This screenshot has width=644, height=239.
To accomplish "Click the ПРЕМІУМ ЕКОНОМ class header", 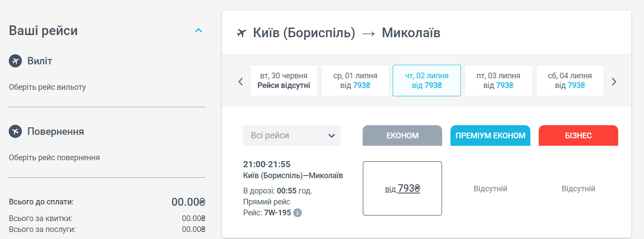I will (x=490, y=136).
